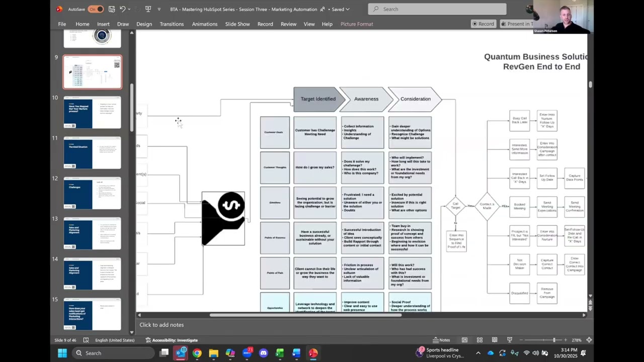Click the Present in Teams button
The image size is (644, 362).
coord(517,24)
